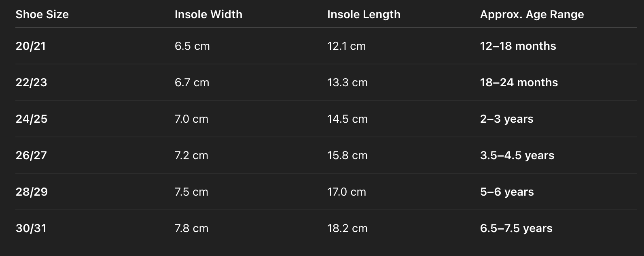This screenshot has width=644, height=256.
Task: Select the 26/27 shoe size cell
Action: point(31,156)
